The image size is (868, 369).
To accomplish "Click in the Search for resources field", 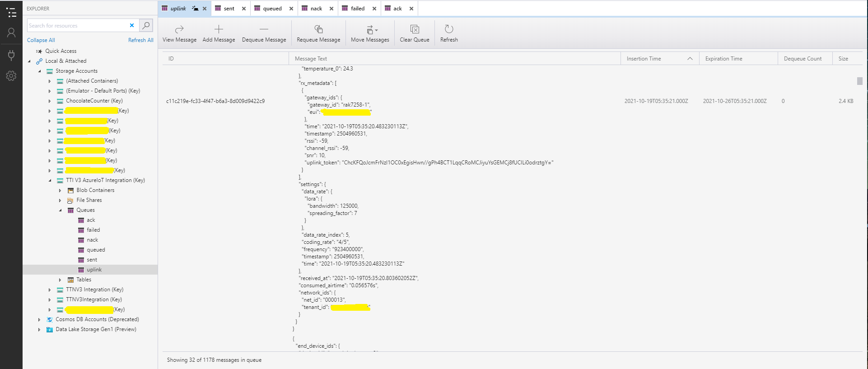I will (77, 26).
